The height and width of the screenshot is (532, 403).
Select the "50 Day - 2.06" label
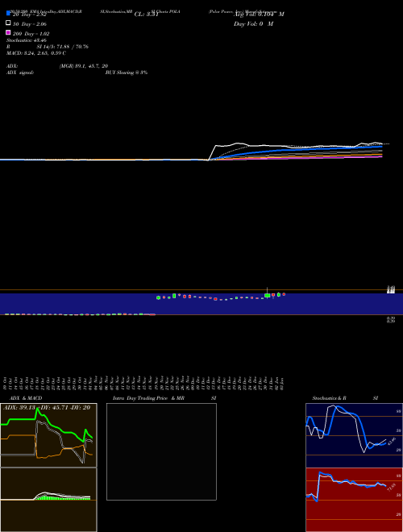(x=30, y=24)
